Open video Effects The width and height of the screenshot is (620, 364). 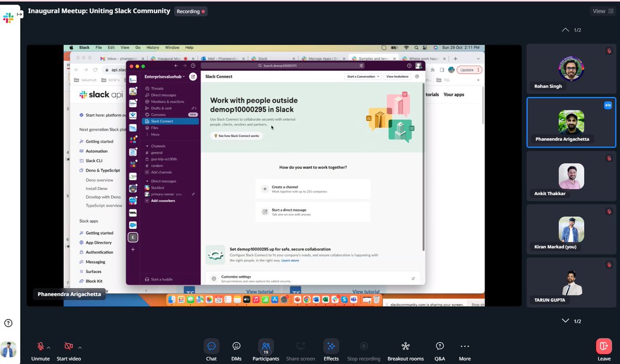[x=331, y=350]
